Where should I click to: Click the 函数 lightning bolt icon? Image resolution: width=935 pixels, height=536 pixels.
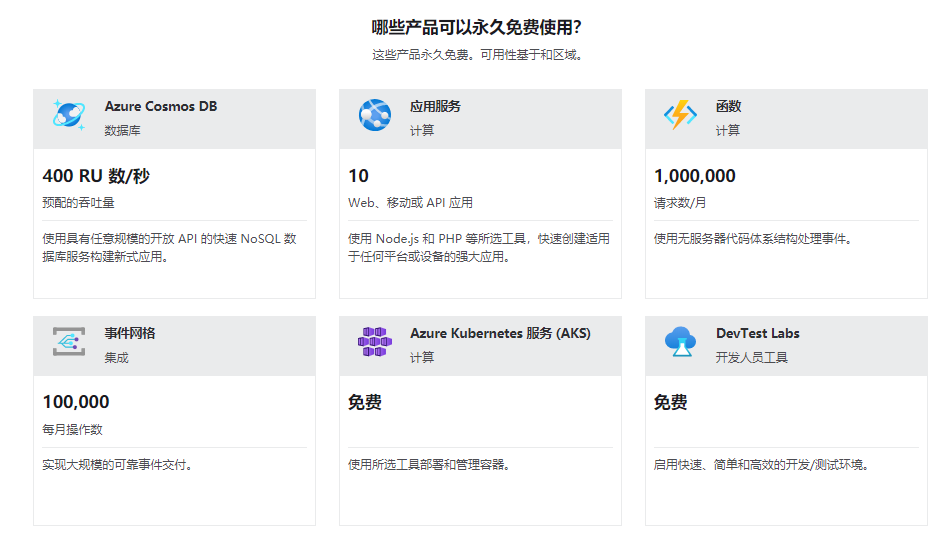[x=680, y=116]
